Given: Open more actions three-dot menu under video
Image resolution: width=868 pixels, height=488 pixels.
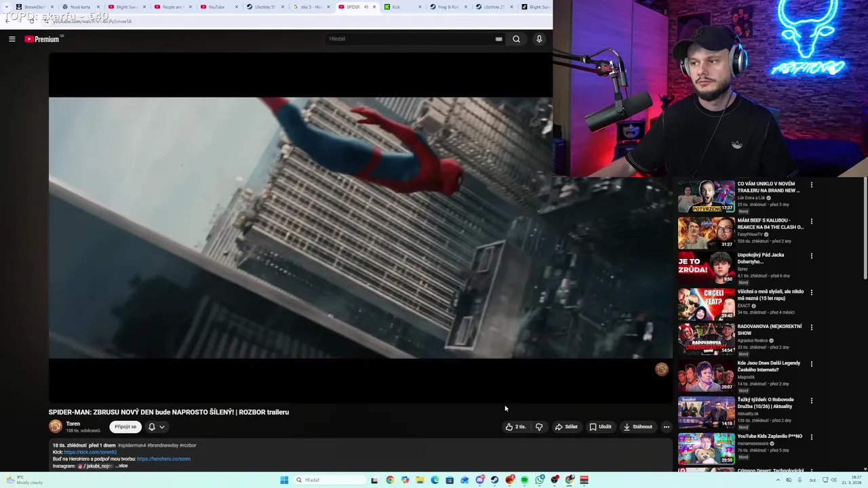Looking at the screenshot, I should coord(667,427).
